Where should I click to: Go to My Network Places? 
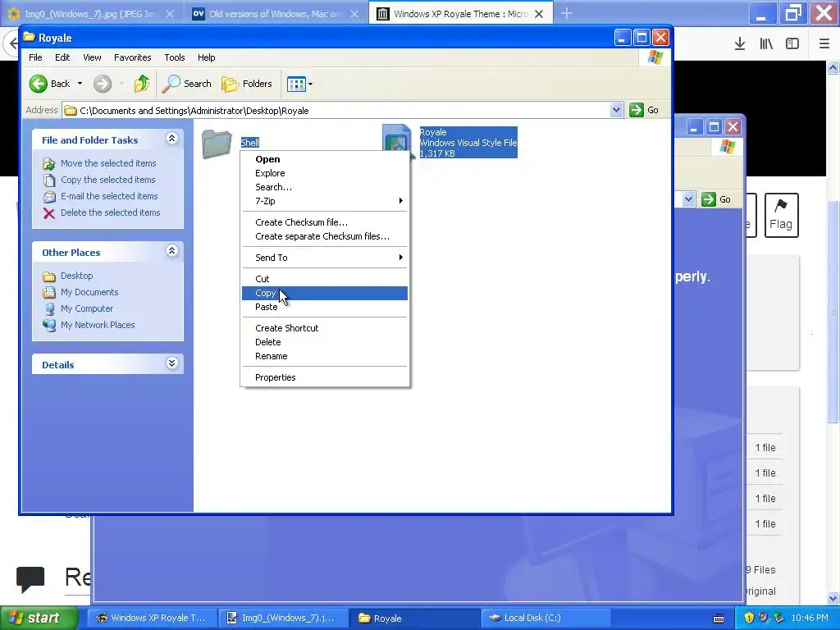(98, 325)
